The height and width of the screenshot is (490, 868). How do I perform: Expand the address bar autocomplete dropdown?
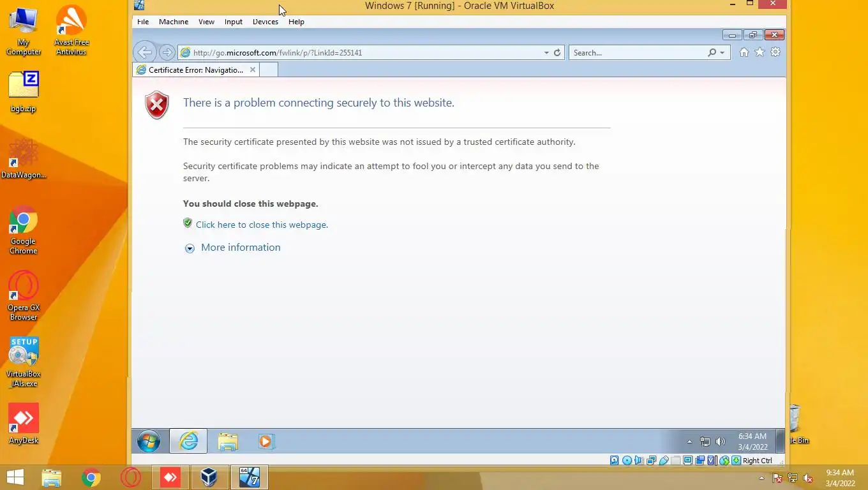point(546,53)
